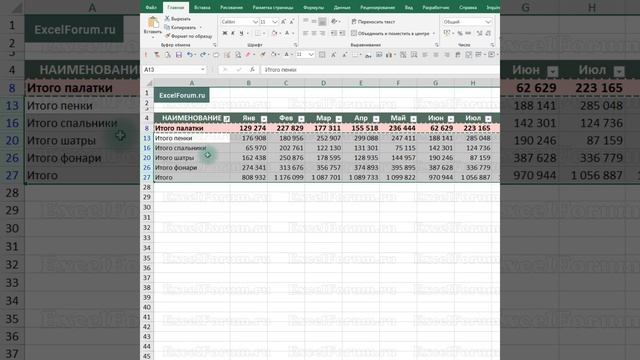Open НАИМЕНОВАНИЕ column filter dropdown
This screenshot has width=640, height=360.
(x=227, y=119)
